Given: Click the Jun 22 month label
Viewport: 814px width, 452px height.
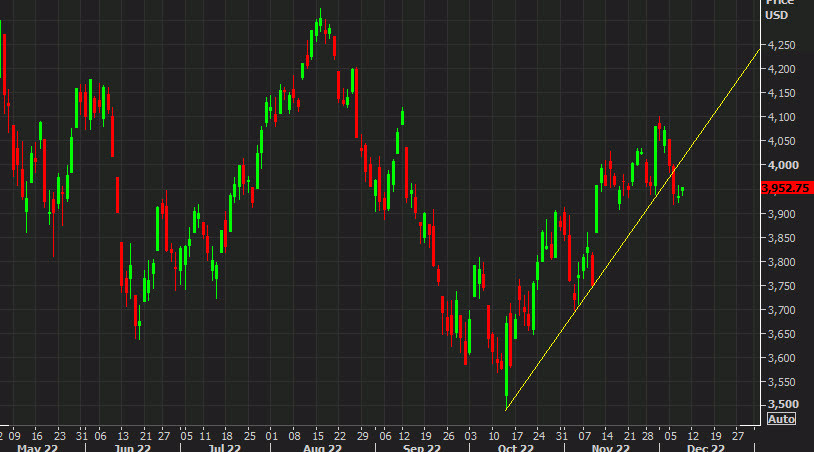Looking at the screenshot, I should (132, 447).
